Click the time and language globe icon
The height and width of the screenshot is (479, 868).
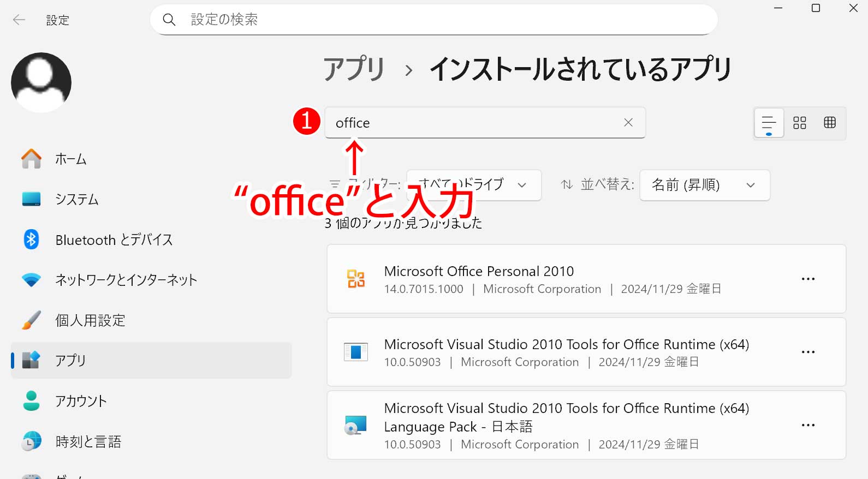pyautogui.click(x=31, y=441)
